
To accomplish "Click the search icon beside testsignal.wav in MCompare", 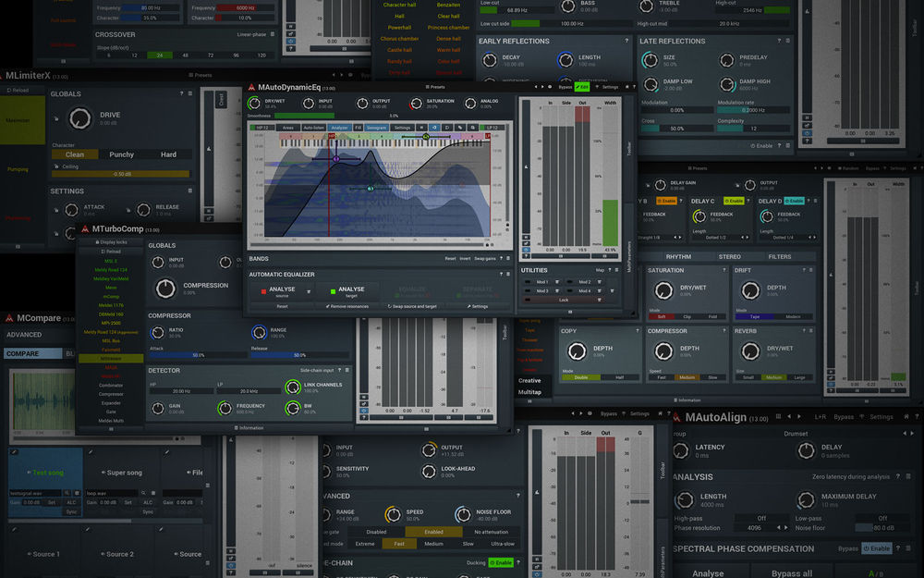I will pyautogui.click(x=67, y=493).
